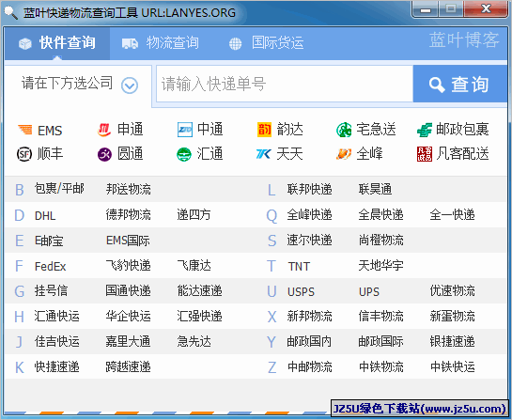Choose 新邦物流 from the list

click(310, 316)
